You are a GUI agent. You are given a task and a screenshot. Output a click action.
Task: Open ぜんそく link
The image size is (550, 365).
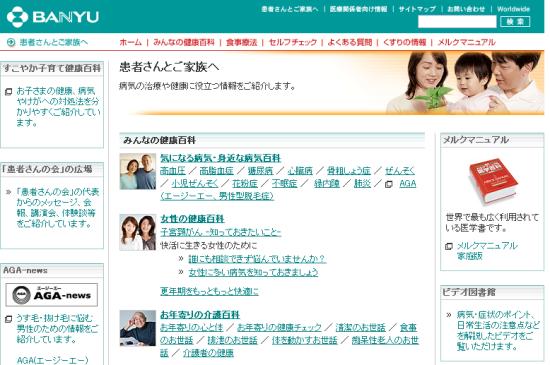[400, 171]
